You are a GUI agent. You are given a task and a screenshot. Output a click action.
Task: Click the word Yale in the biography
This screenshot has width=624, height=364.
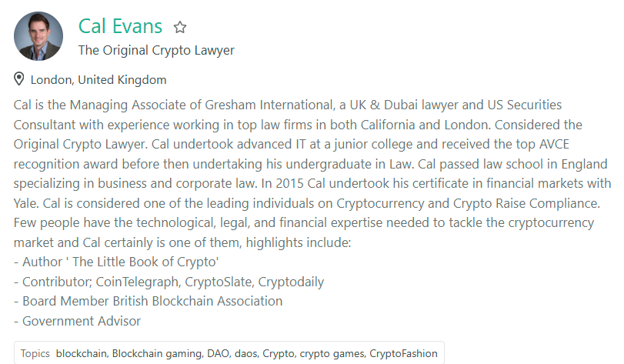click(x=26, y=203)
